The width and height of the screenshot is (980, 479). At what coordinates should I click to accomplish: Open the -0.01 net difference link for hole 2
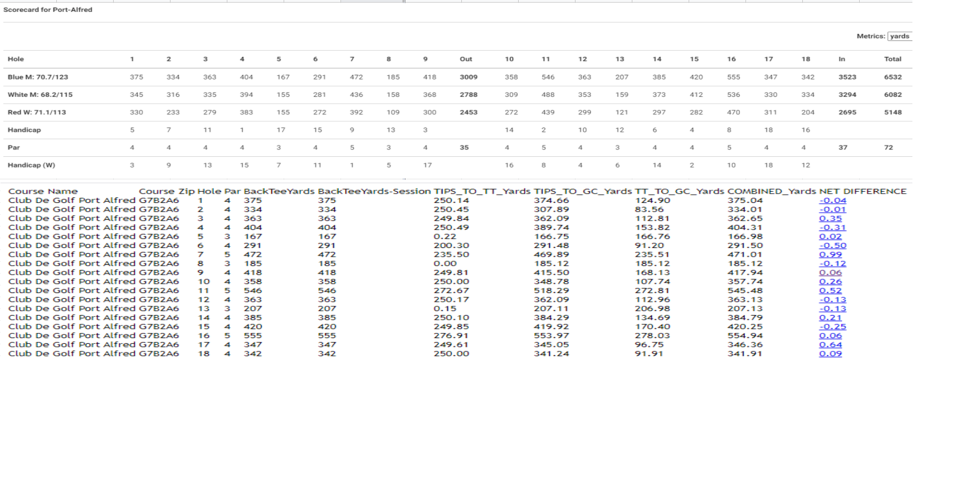(833, 210)
